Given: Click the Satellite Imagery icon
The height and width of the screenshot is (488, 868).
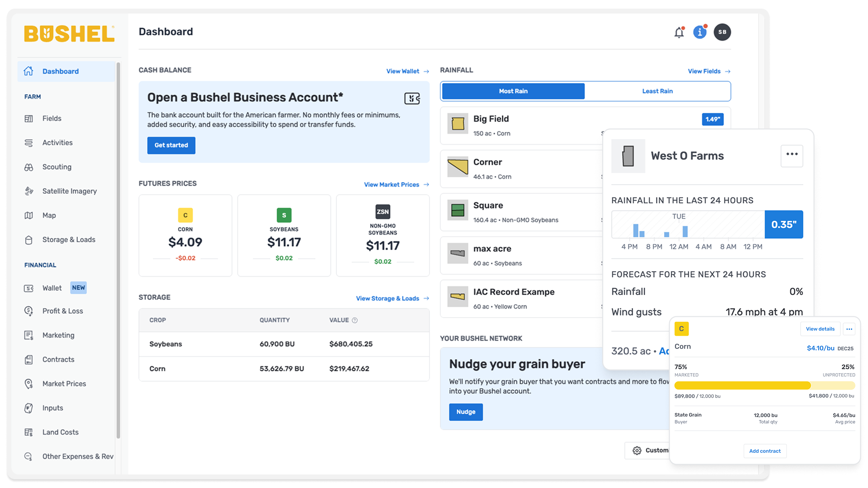Looking at the screenshot, I should click(x=28, y=191).
